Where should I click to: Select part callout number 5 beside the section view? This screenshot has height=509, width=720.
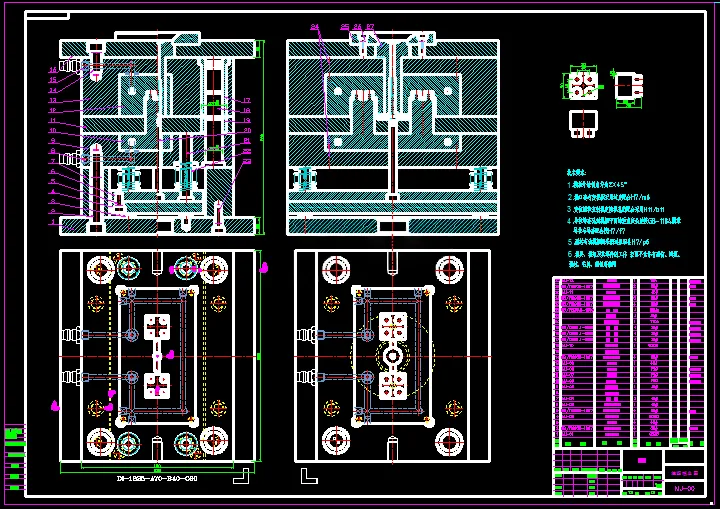53,181
